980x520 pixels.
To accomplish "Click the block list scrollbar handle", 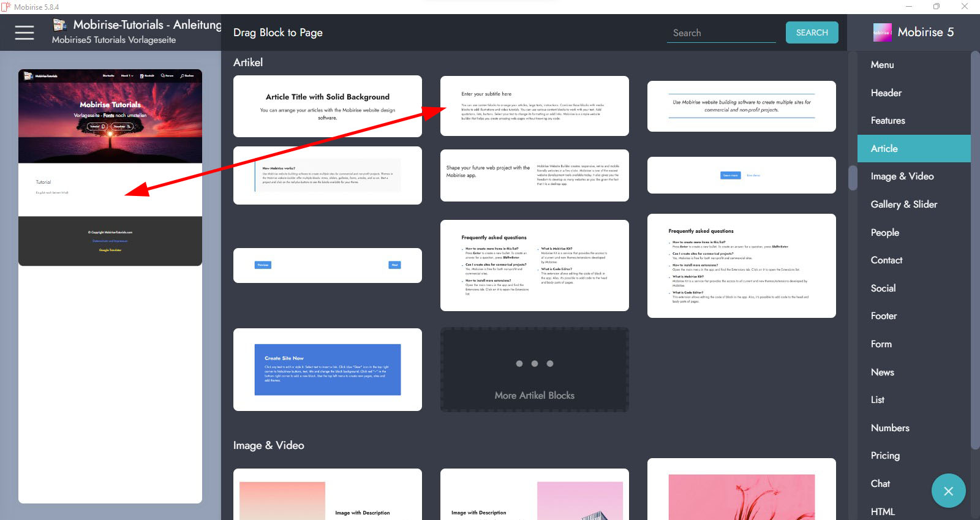I will [853, 178].
